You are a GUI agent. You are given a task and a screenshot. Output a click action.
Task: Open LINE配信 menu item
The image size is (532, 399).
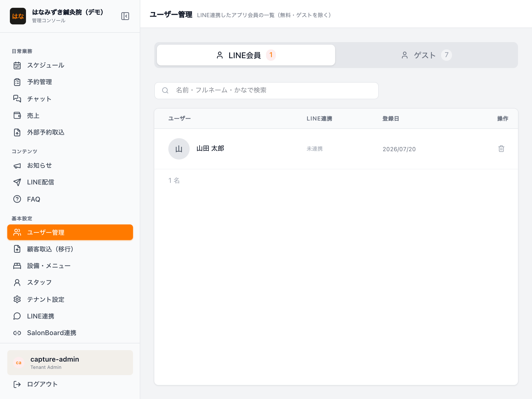70,182
